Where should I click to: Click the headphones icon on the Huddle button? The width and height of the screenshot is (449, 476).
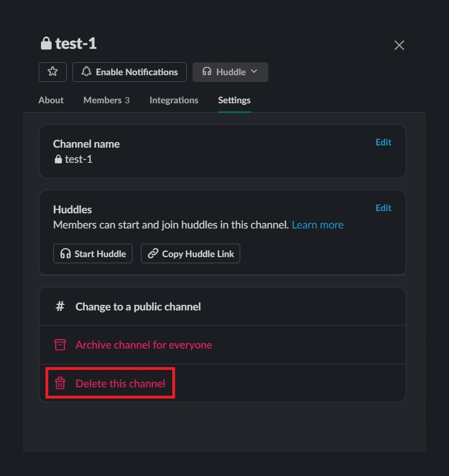pos(207,72)
